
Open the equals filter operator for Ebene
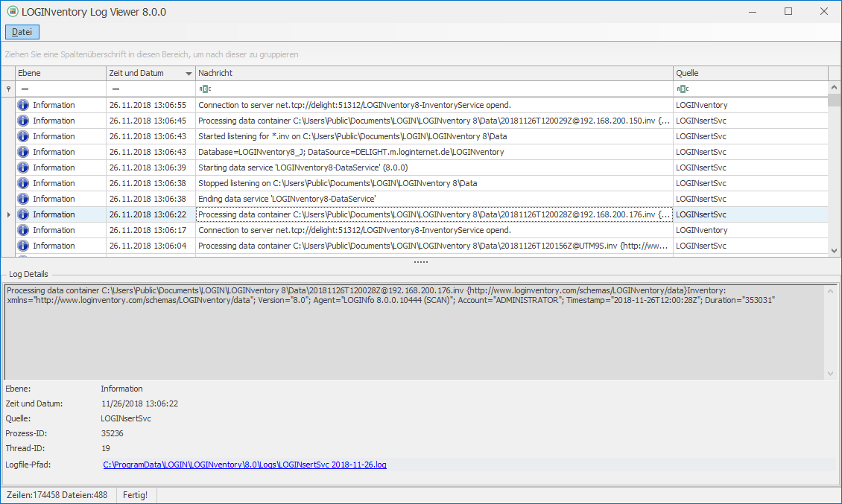(25, 89)
